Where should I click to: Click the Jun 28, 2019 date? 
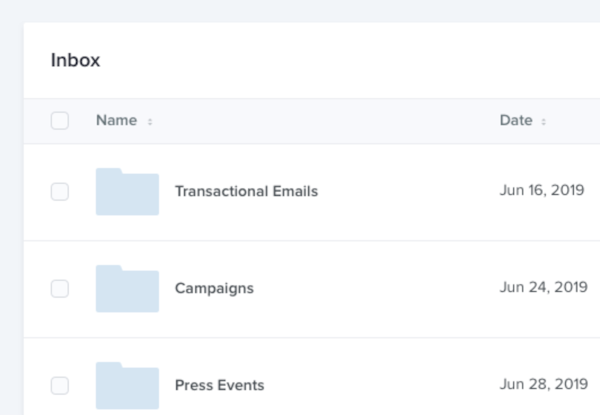click(543, 384)
